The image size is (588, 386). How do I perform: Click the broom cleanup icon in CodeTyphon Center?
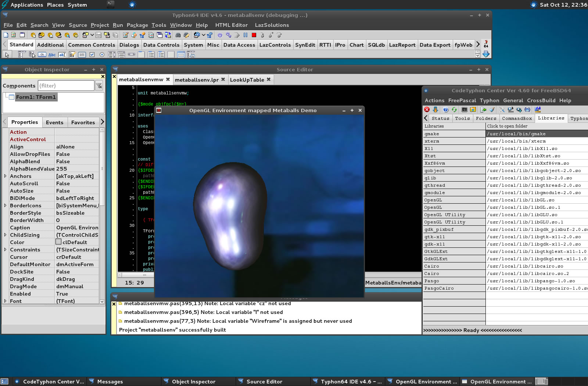click(x=492, y=110)
